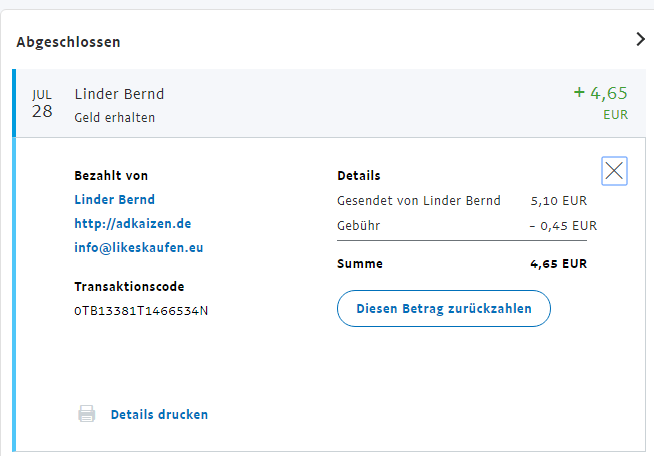Click the Transaktionscode label
654x456 pixels.
[129, 287]
